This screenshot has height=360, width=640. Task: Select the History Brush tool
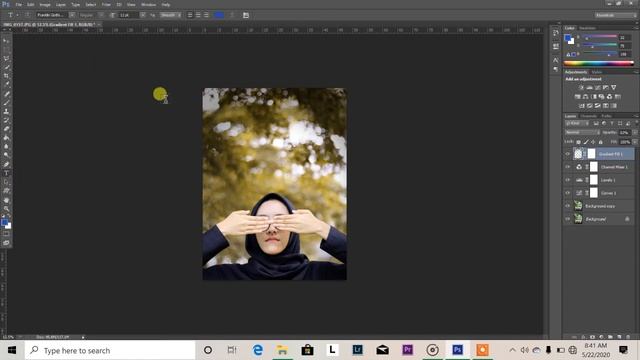click(x=6, y=120)
